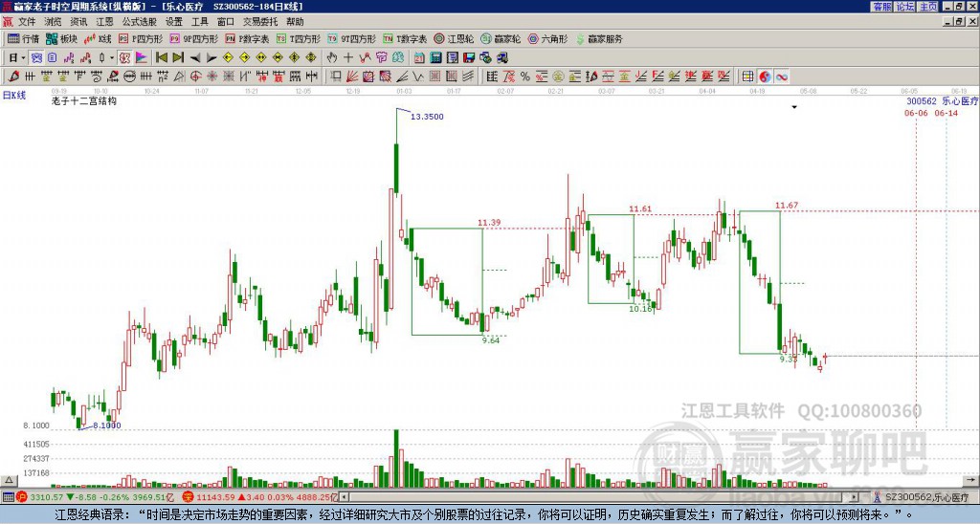
Task: Select the red starburst tool
Action: click(x=212, y=76)
